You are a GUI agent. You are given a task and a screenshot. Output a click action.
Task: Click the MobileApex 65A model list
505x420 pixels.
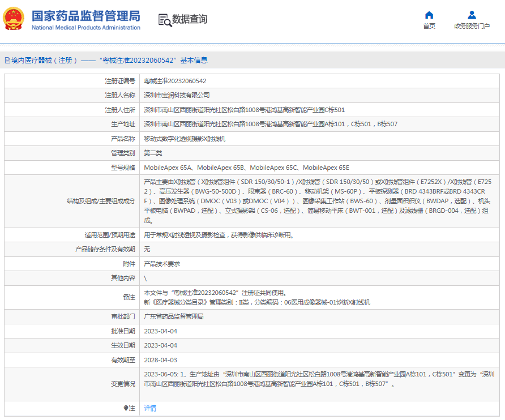click(246, 168)
